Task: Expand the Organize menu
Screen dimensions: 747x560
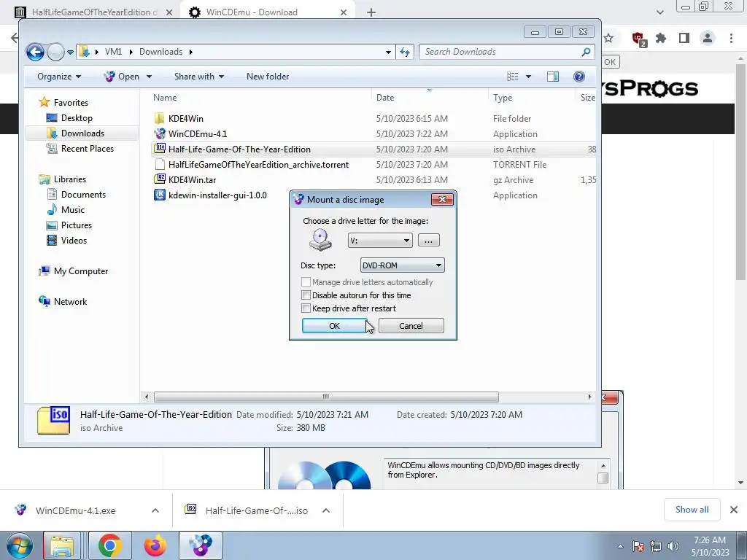Action: pyautogui.click(x=59, y=77)
